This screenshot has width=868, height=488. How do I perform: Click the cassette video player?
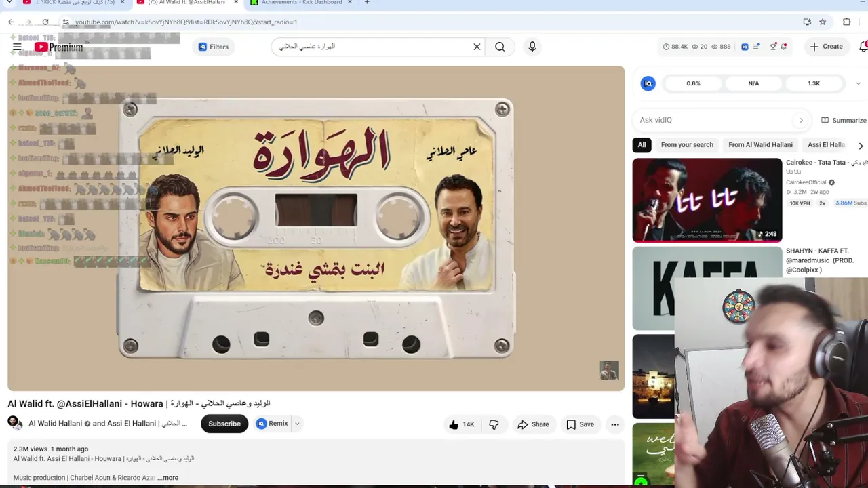coord(316,228)
